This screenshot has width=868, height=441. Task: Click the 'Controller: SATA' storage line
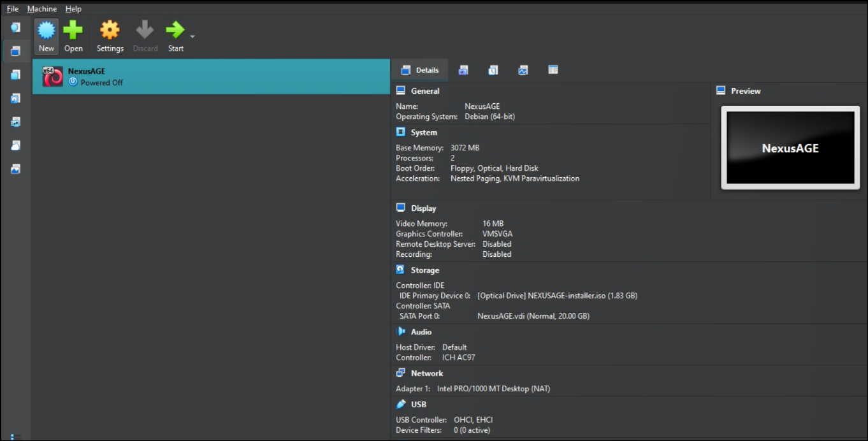click(x=423, y=306)
